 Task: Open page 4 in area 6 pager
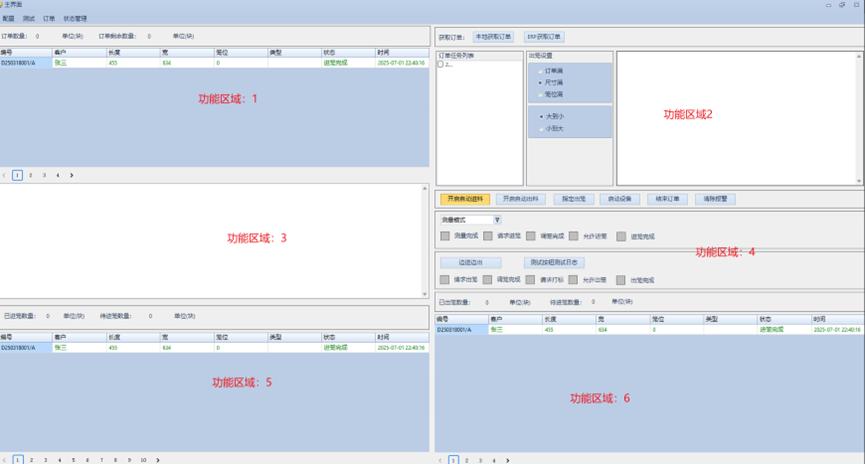[494, 460]
